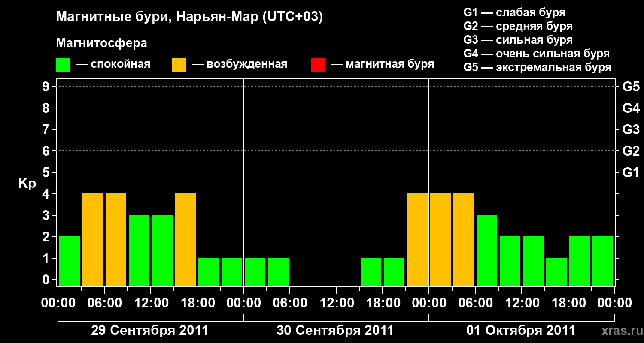Click the 29 September 15:00–18:00 orange bar

(x=185, y=240)
